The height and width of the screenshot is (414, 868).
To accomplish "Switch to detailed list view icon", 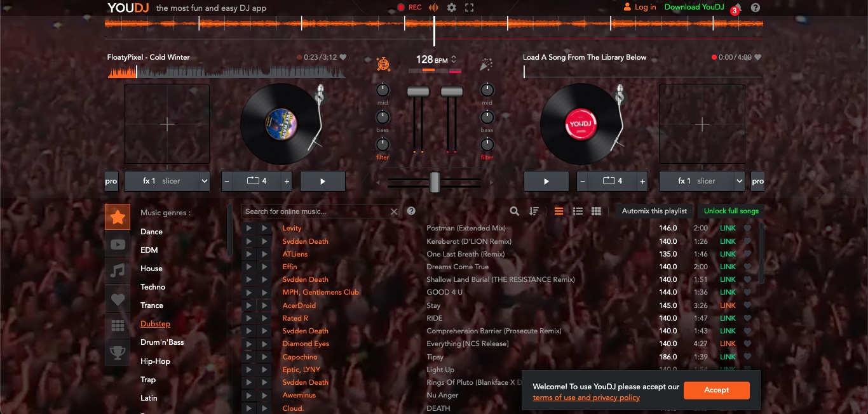I will tap(578, 211).
